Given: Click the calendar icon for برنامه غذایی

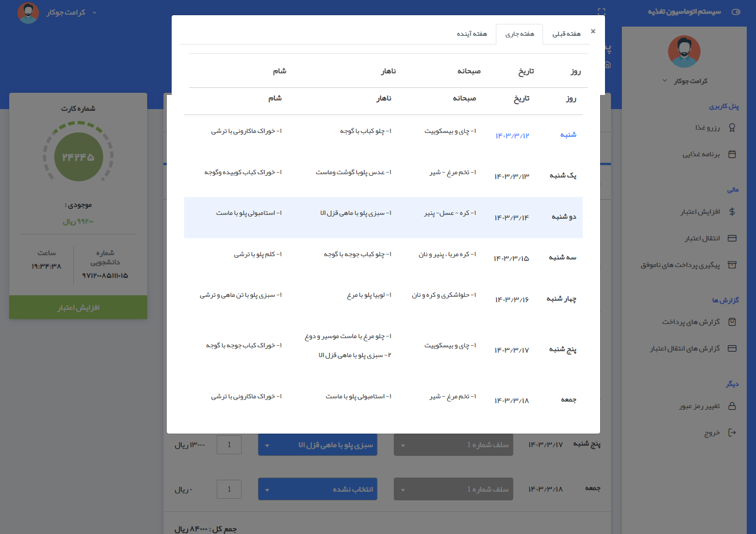Looking at the screenshot, I should pos(732,154).
